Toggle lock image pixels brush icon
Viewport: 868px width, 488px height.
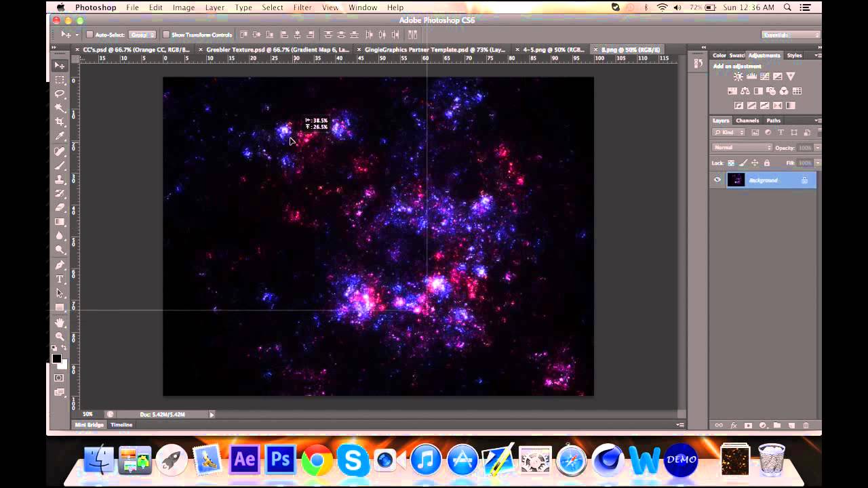pyautogui.click(x=743, y=163)
